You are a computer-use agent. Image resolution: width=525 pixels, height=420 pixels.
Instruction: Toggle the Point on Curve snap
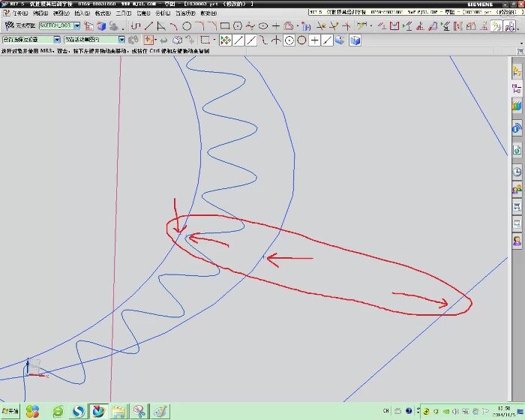pos(327,40)
